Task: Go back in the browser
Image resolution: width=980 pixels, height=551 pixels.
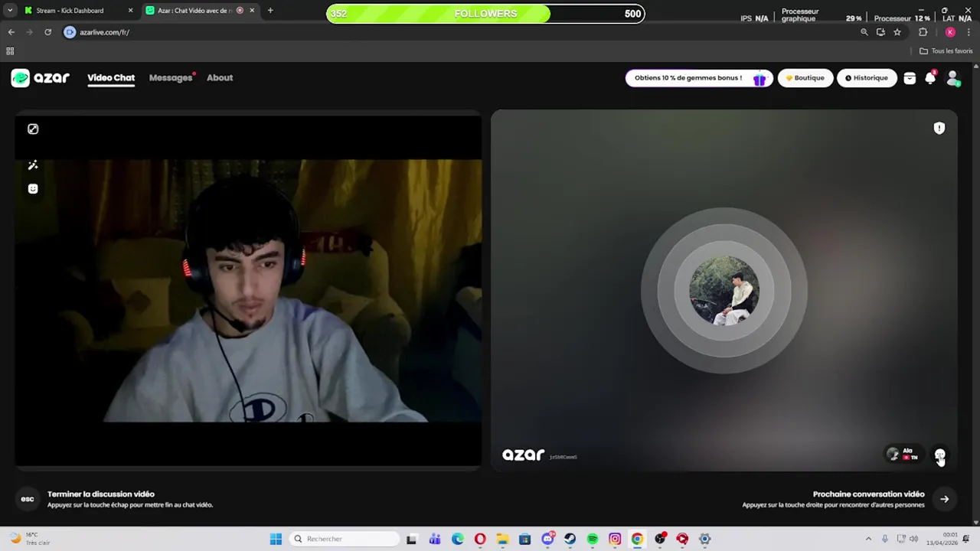Action: click(x=11, y=32)
